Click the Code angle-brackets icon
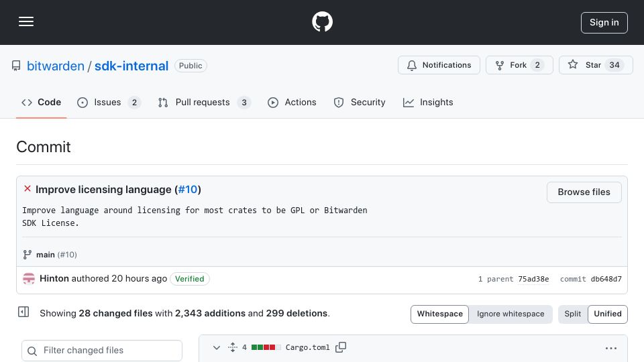Viewport: 644px width, 362px height. (27, 103)
